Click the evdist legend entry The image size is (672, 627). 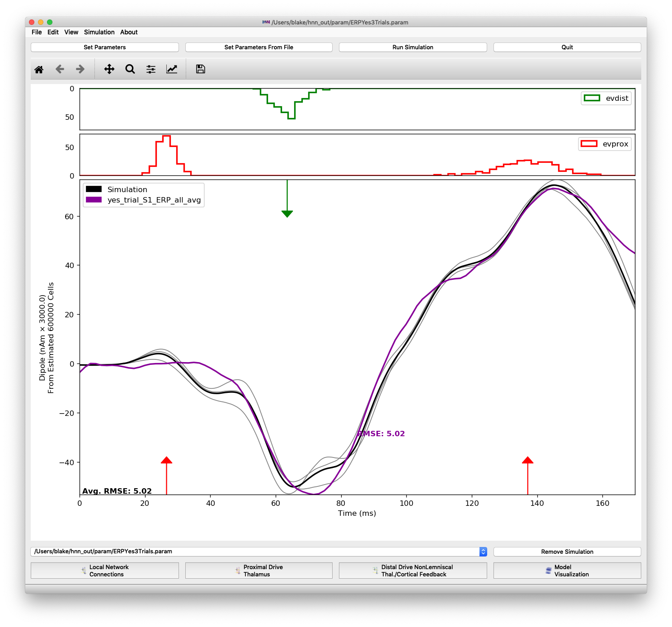tap(606, 98)
